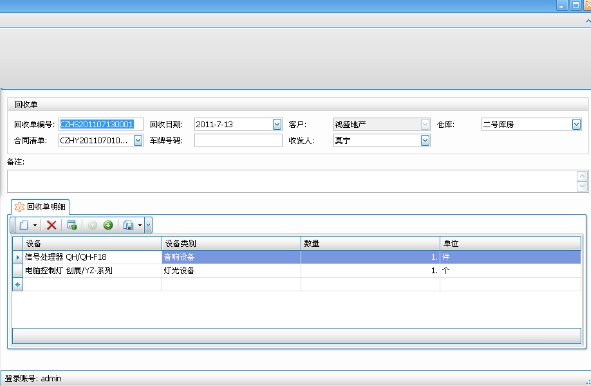
Task: Click the 数量 column header
Action: [370, 244]
